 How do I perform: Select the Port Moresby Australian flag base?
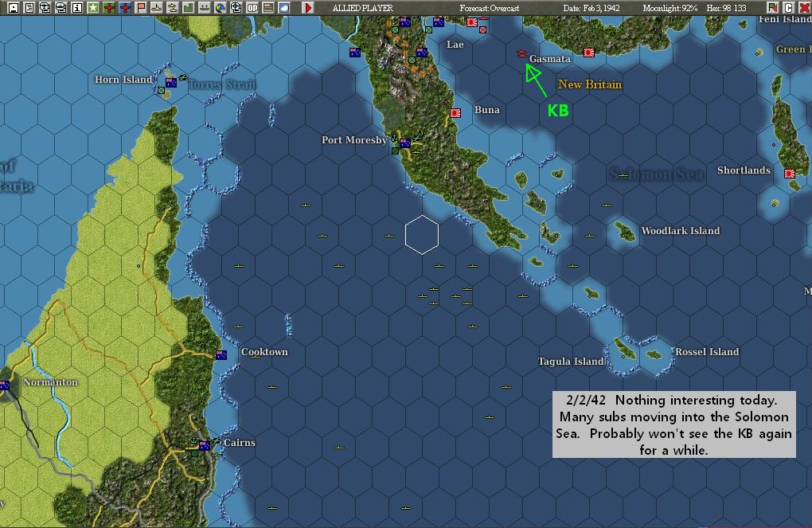pos(405,143)
